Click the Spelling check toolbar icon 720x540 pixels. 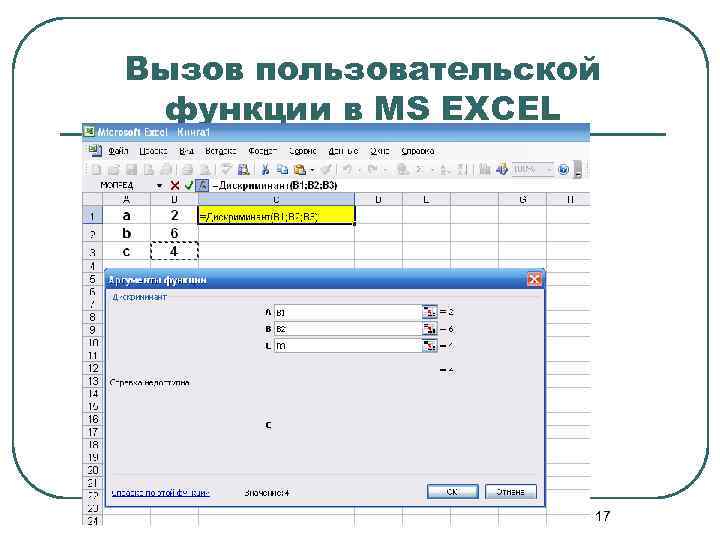click(226, 170)
